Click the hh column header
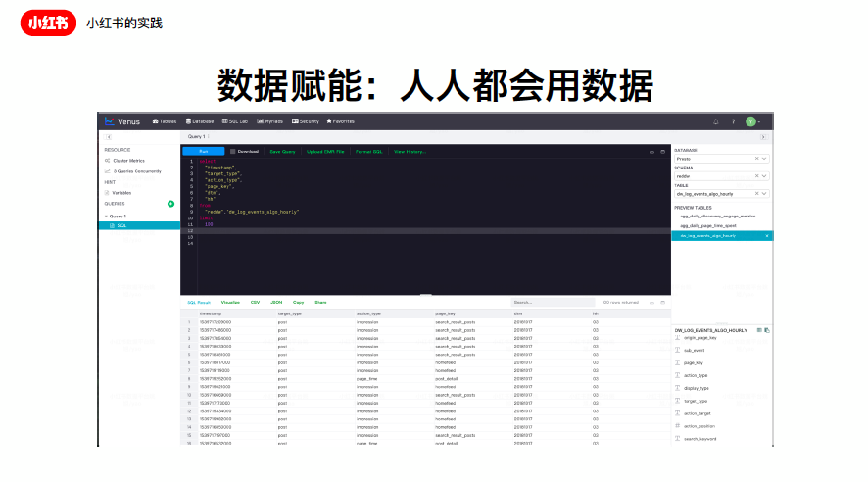Screen dimensions: 868x482 (595, 313)
